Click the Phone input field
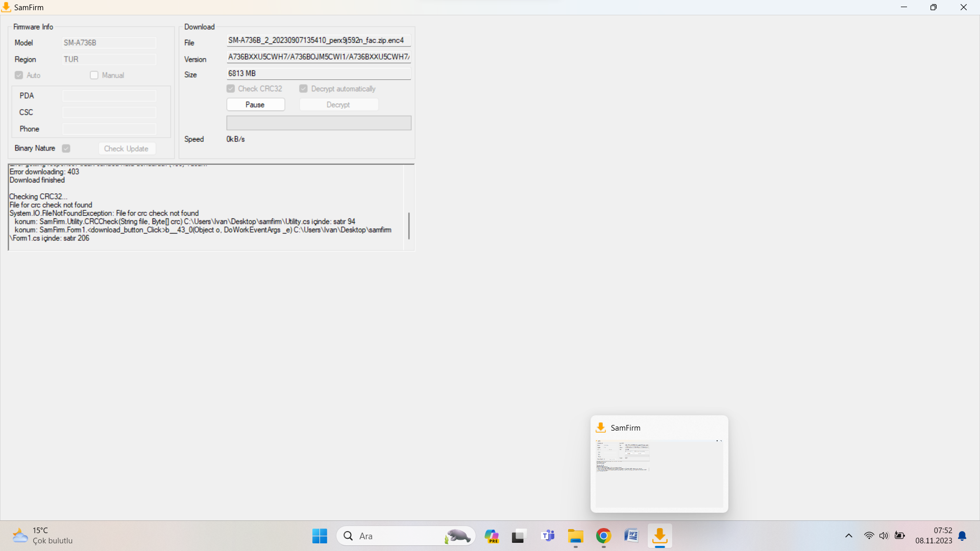This screenshot has width=980, height=551. tap(109, 129)
